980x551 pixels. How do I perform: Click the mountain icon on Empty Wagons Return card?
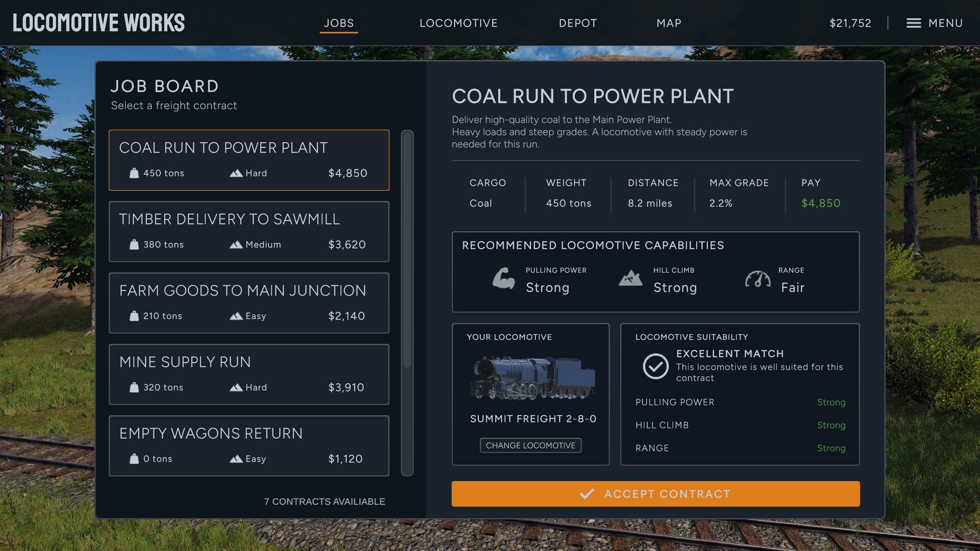pyautogui.click(x=236, y=459)
